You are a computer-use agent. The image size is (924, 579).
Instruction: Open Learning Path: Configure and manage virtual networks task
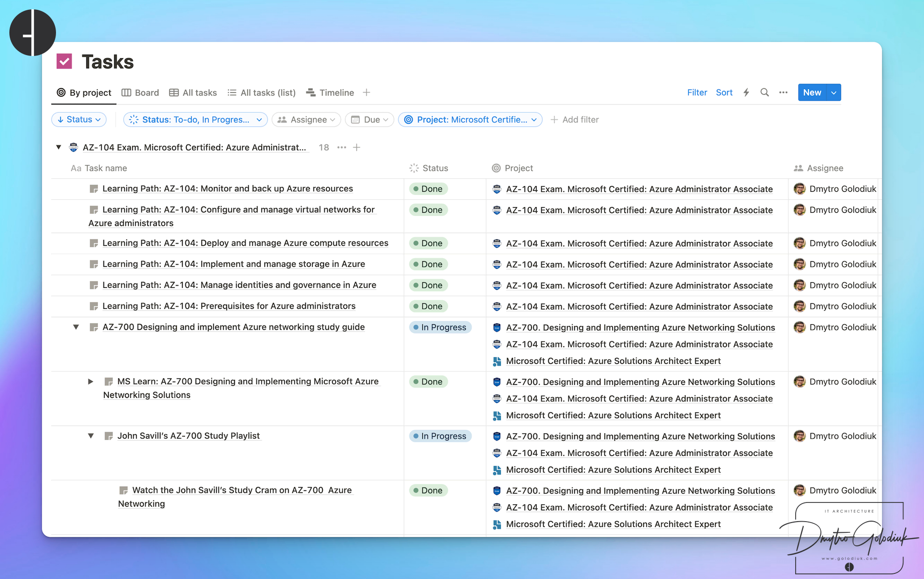tap(232, 216)
